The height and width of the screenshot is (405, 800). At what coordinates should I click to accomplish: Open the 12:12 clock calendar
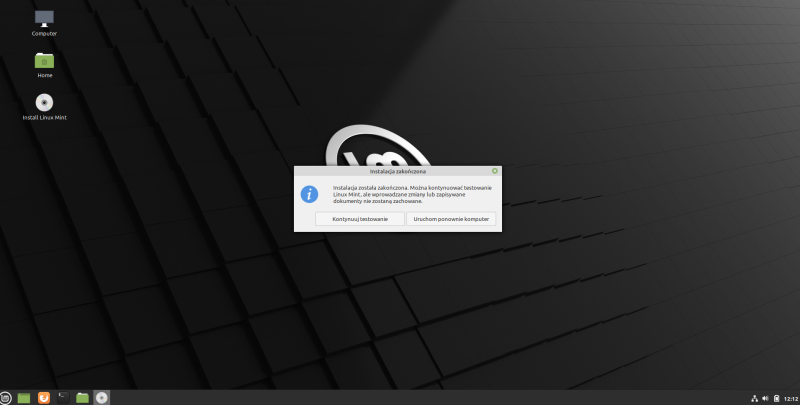tap(790, 398)
